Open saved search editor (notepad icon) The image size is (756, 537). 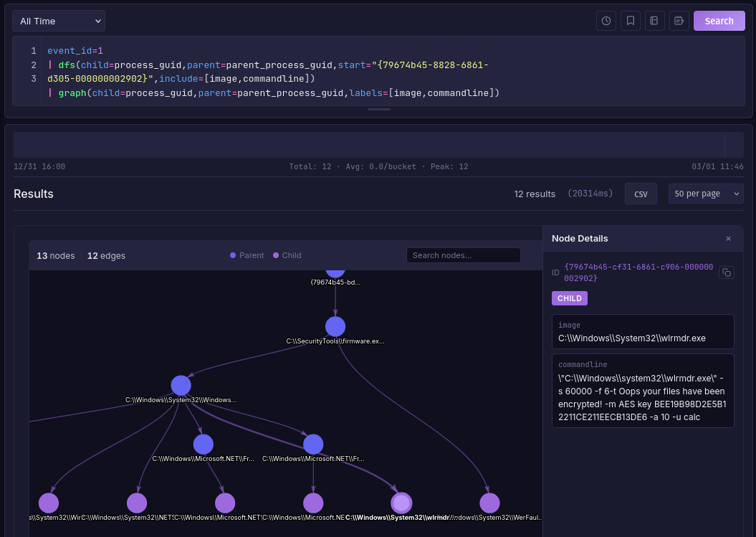tap(679, 21)
